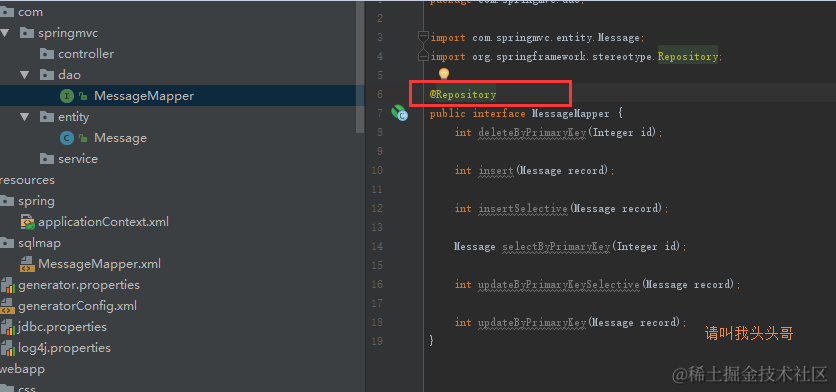Viewport: 836px width, 392px height.
Task: Click the jdbc.properties file icon
Action: [x=7, y=327]
